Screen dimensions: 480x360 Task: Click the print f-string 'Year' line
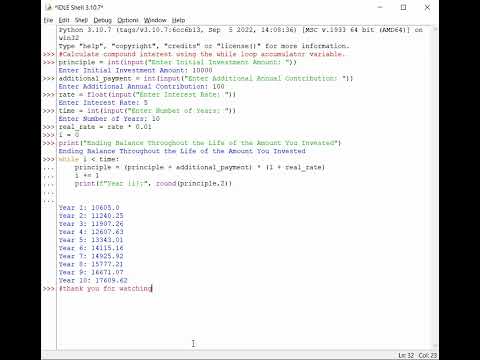pos(153,183)
